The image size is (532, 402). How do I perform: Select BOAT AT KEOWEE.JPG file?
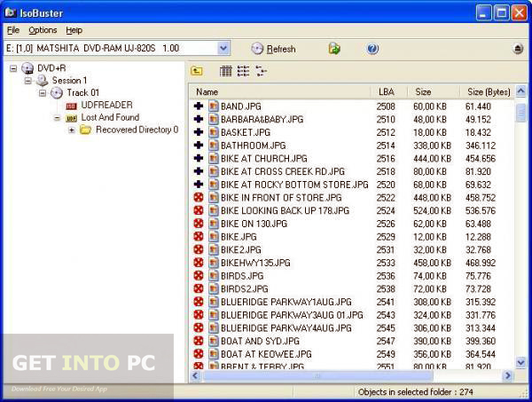(x=266, y=354)
